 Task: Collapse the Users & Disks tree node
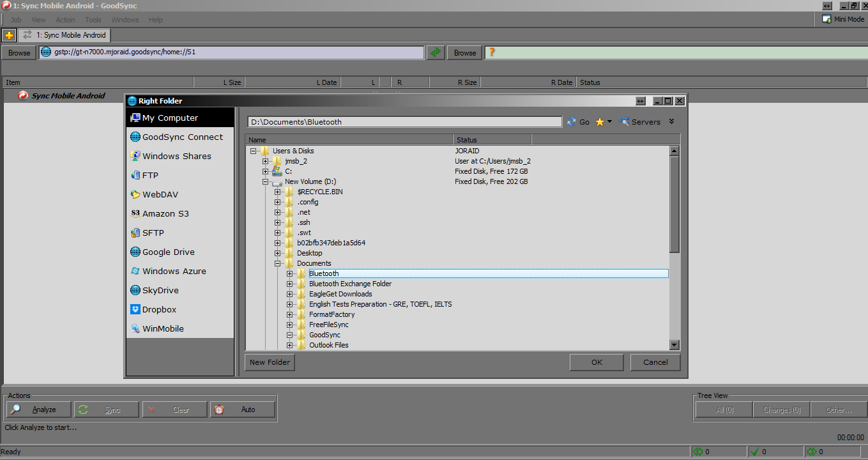coord(253,151)
